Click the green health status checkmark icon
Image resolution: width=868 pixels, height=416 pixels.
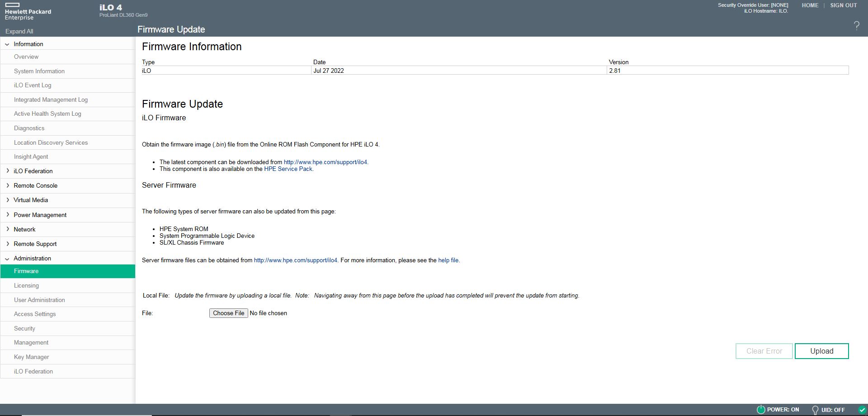click(x=862, y=410)
